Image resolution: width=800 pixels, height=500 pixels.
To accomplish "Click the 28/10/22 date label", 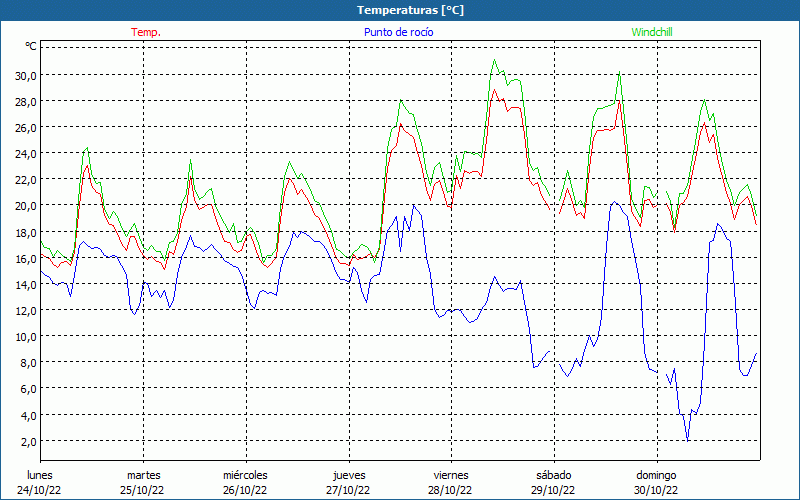I will pyautogui.click(x=451, y=490).
